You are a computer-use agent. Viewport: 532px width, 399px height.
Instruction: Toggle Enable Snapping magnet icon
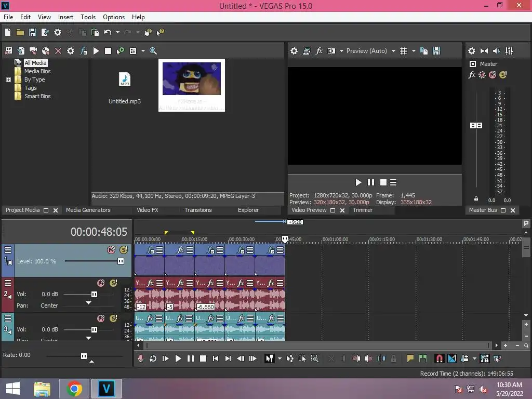coord(439,358)
